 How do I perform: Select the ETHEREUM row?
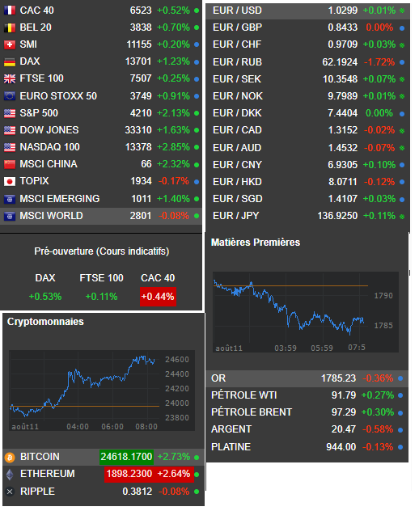104,474
